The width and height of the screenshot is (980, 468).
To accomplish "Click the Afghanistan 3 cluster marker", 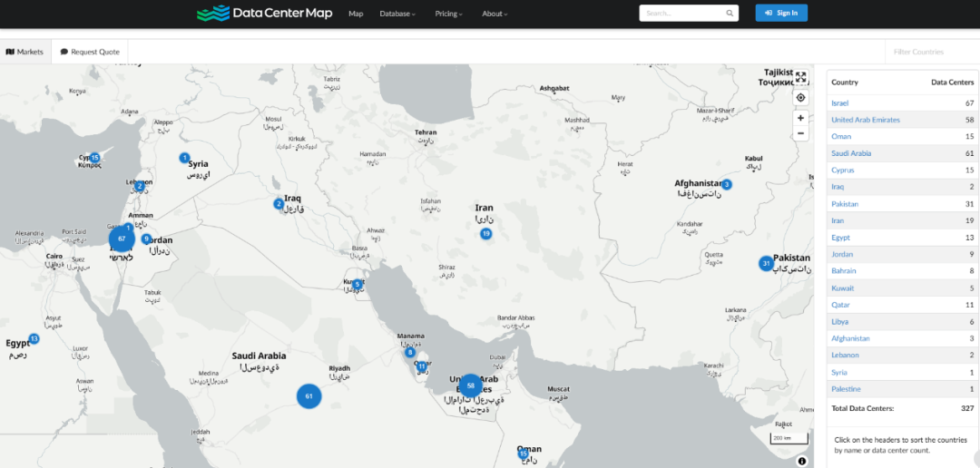I will tap(726, 184).
